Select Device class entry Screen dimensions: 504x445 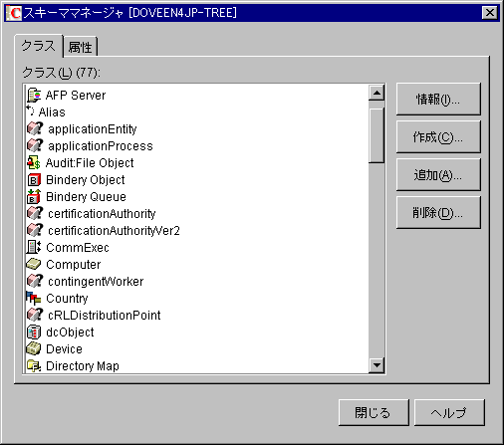click(64, 349)
